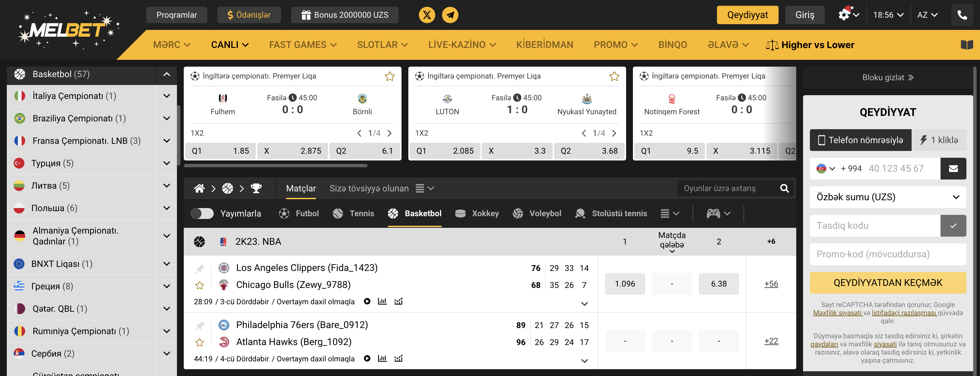Star the 76ers vs Hawks match
Viewport: 980px width, 376px height.
pos(199,342)
